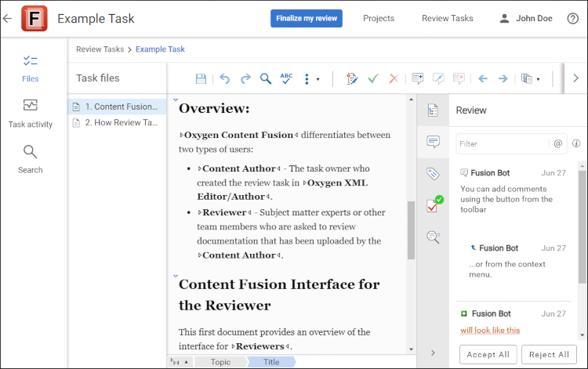Open the three-dots more actions dropdown
This screenshot has width=588, height=369.
pos(311,78)
